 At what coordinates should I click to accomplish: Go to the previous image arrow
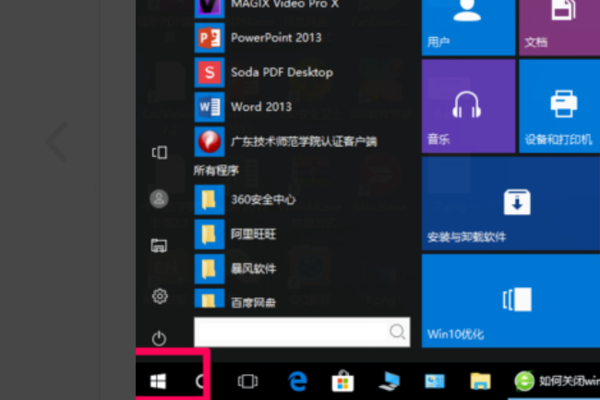pyautogui.click(x=57, y=142)
